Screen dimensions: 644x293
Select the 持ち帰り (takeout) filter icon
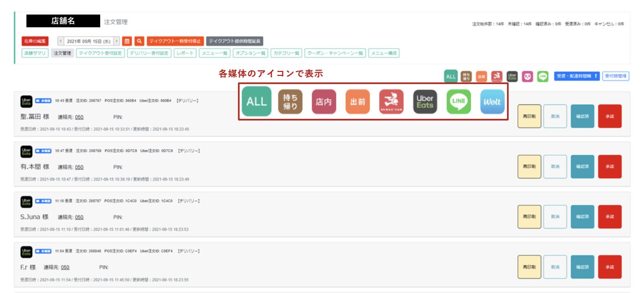[465, 76]
